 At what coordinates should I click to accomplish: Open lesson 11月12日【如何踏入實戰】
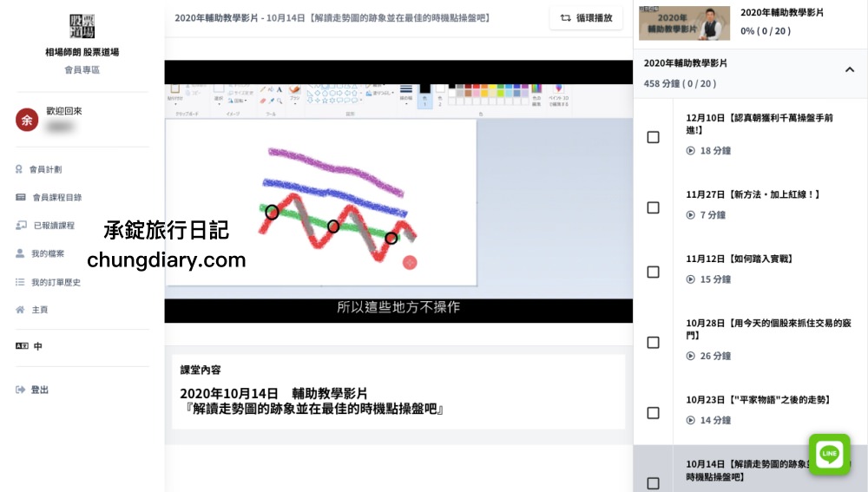click(740, 259)
